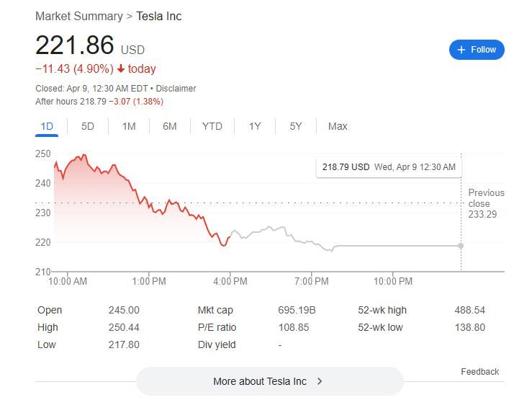View the 1Y price chart
532x418 pixels.
pyautogui.click(x=255, y=126)
